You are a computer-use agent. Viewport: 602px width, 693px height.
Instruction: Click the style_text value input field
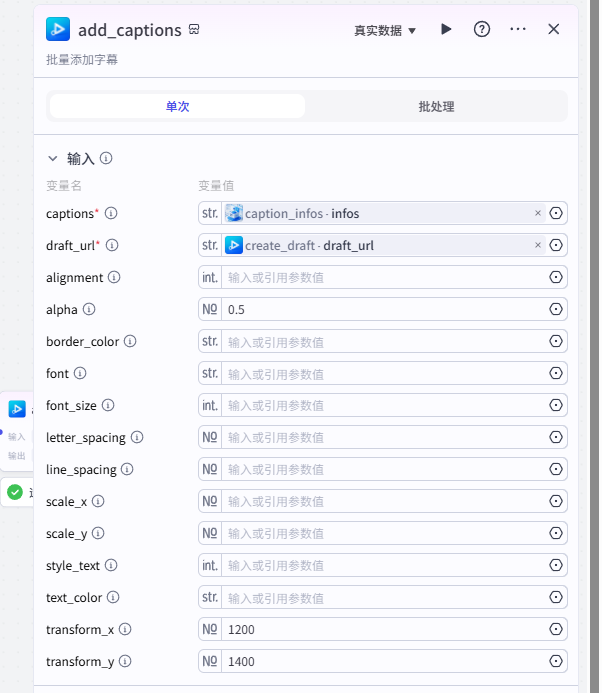pos(384,565)
